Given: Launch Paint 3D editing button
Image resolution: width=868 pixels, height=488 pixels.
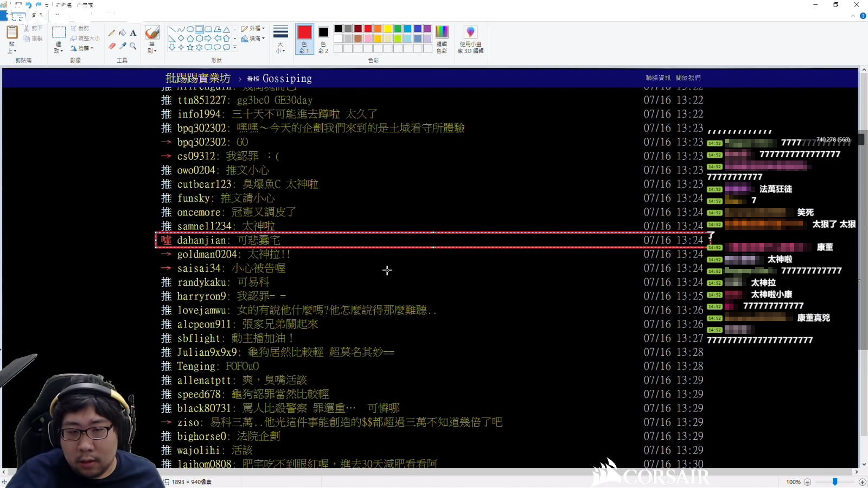Looking at the screenshot, I should click(x=470, y=38).
